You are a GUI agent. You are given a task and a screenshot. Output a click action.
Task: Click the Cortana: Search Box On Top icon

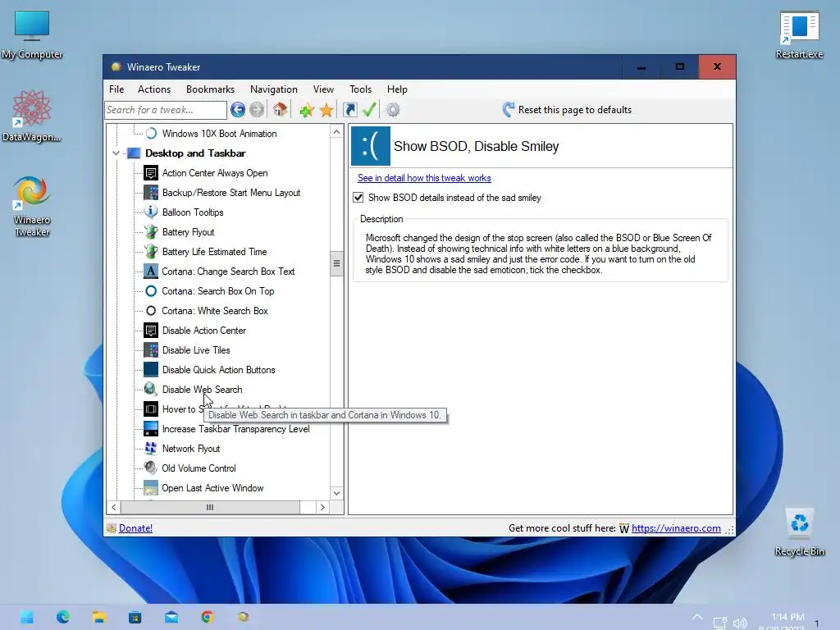(x=151, y=291)
